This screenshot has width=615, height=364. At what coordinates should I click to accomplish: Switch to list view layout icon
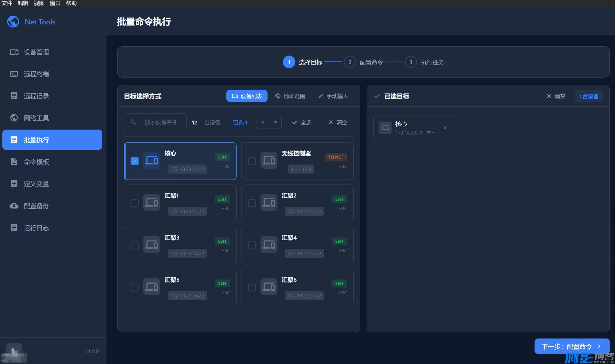pyautogui.click(x=275, y=122)
